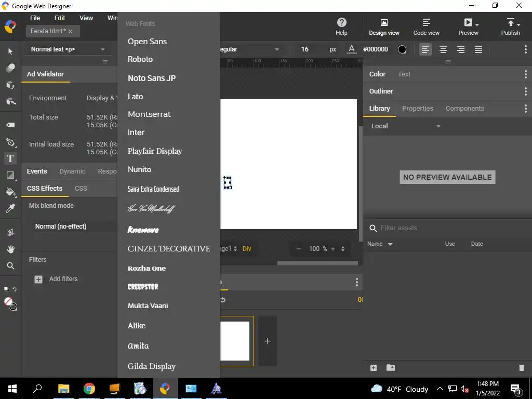Image resolution: width=532 pixels, height=399 pixels.
Task: Sort assets by Name column arrow
Action: tap(390, 244)
